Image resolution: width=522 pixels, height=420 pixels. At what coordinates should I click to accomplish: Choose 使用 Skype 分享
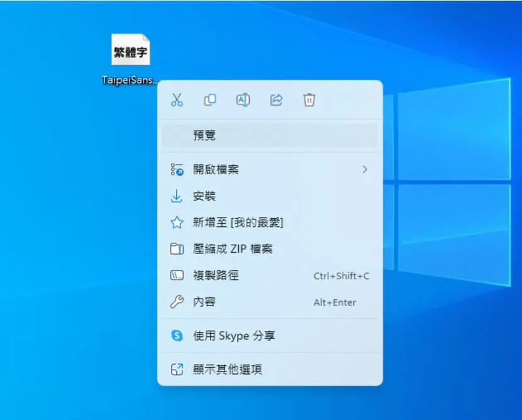(x=270, y=336)
